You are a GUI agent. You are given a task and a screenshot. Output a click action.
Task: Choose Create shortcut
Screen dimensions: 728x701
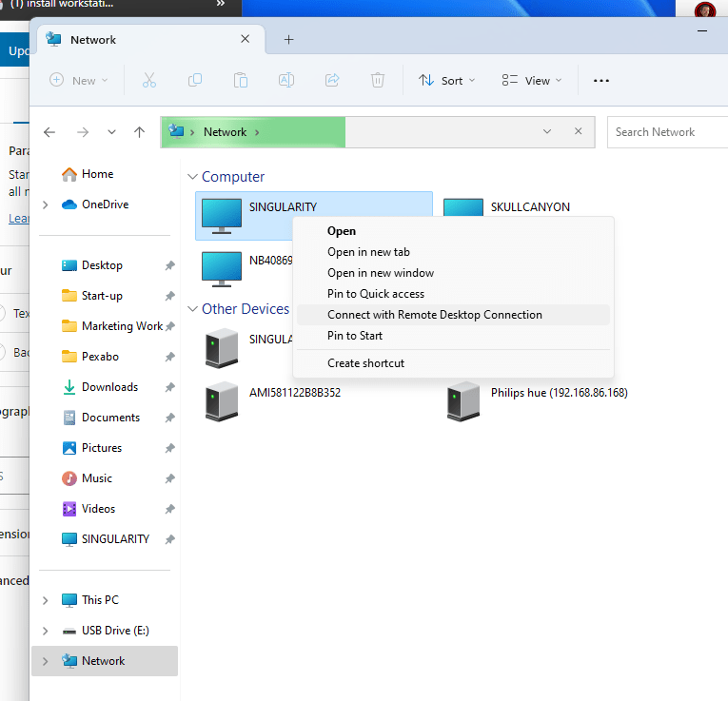[x=453, y=363]
